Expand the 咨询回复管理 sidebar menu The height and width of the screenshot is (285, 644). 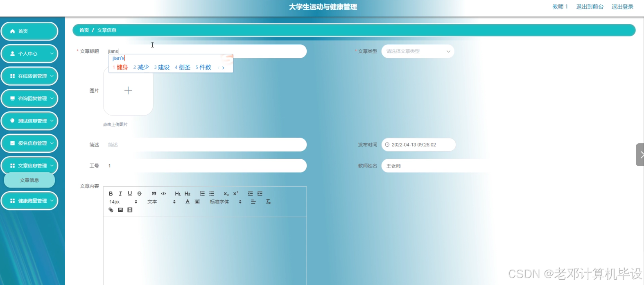29,99
